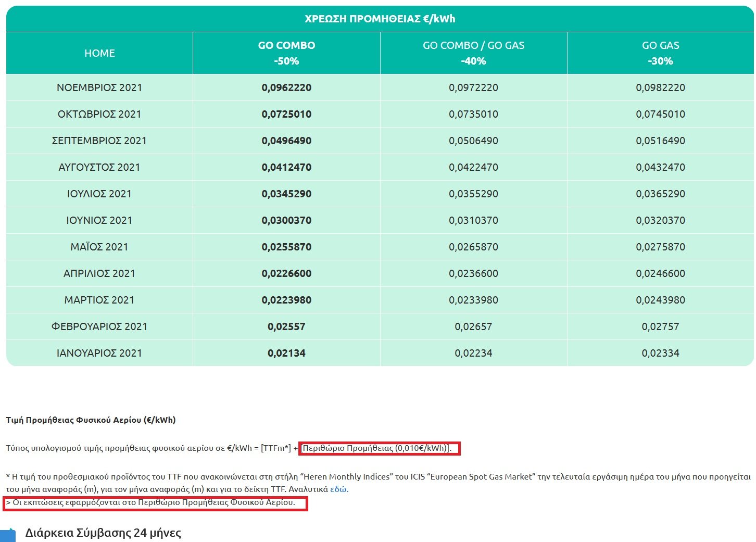Click the value 0,0233980
The width and height of the screenshot is (756, 542).
click(x=473, y=300)
